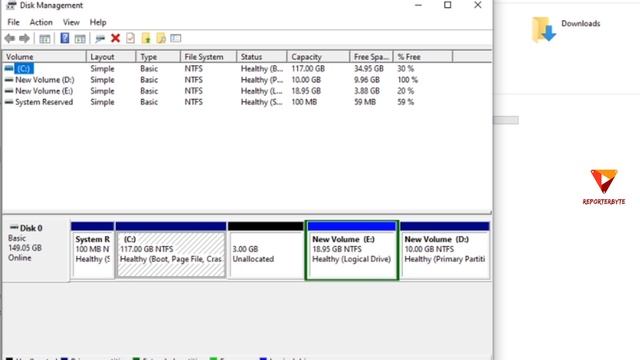Maximize the Disk Management window
Viewport: 640px width, 360px height.
click(x=448, y=5)
